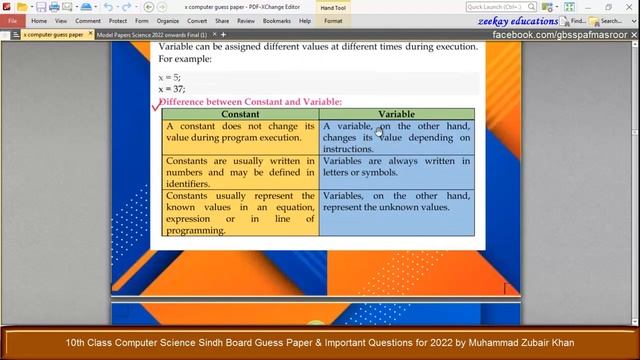Viewport: 640px width, 360px height.
Task: Click the Search button
Action: click(606, 21)
